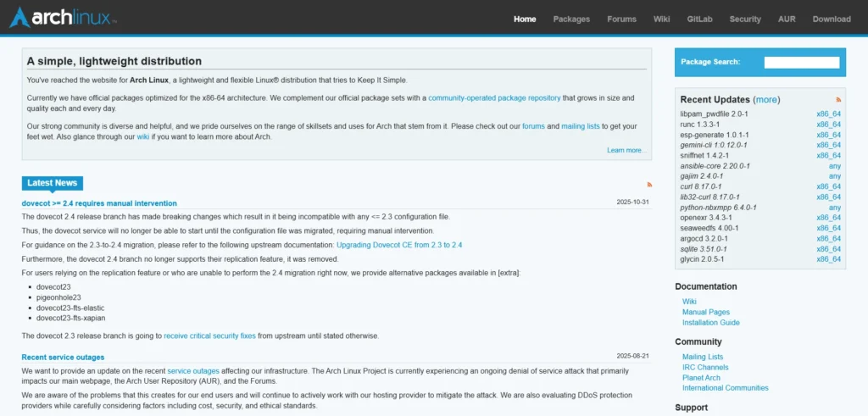Follow the Learn more link
This screenshot has height=416, width=868.
point(626,150)
